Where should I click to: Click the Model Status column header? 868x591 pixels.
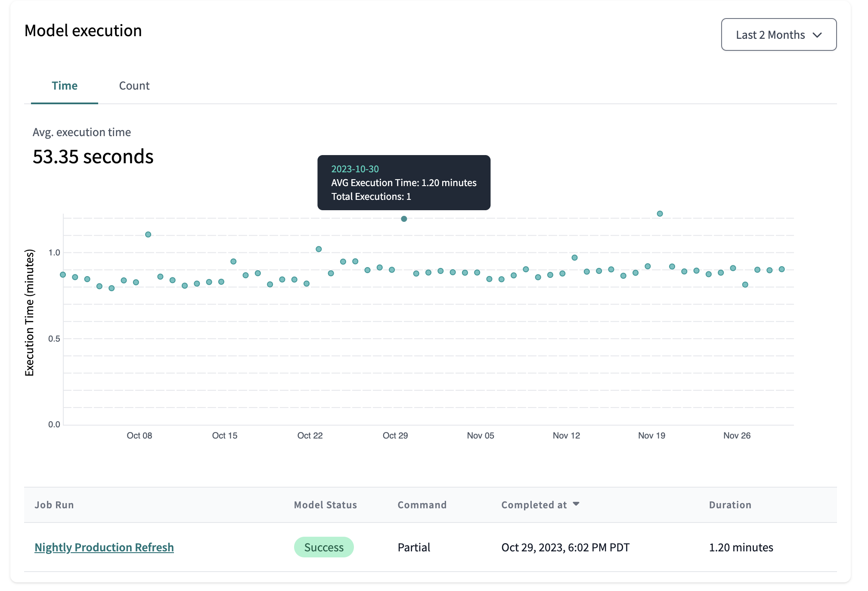[x=325, y=505]
